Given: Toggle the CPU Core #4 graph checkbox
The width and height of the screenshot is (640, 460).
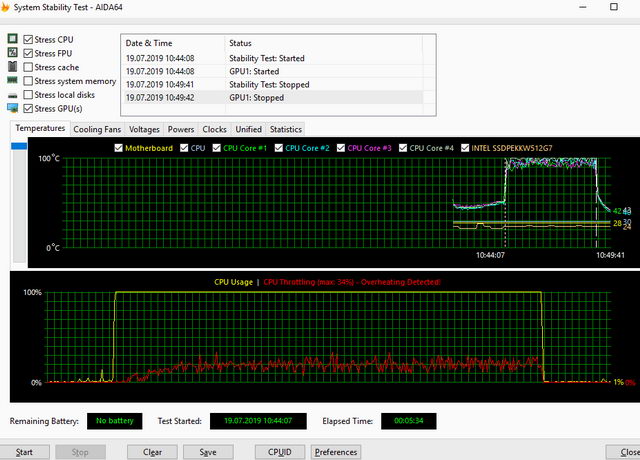Looking at the screenshot, I should (403, 148).
